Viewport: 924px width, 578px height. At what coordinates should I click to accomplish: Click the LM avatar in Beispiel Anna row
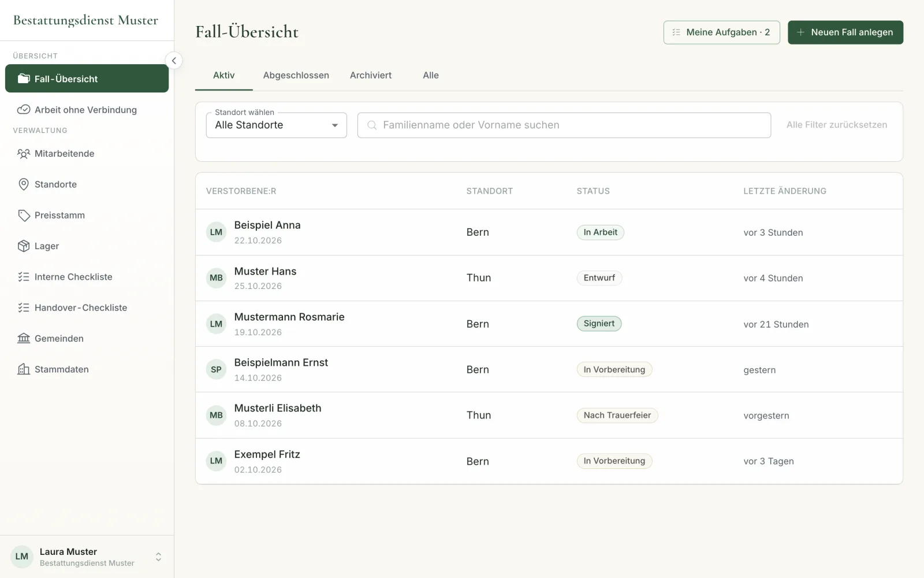tap(216, 232)
